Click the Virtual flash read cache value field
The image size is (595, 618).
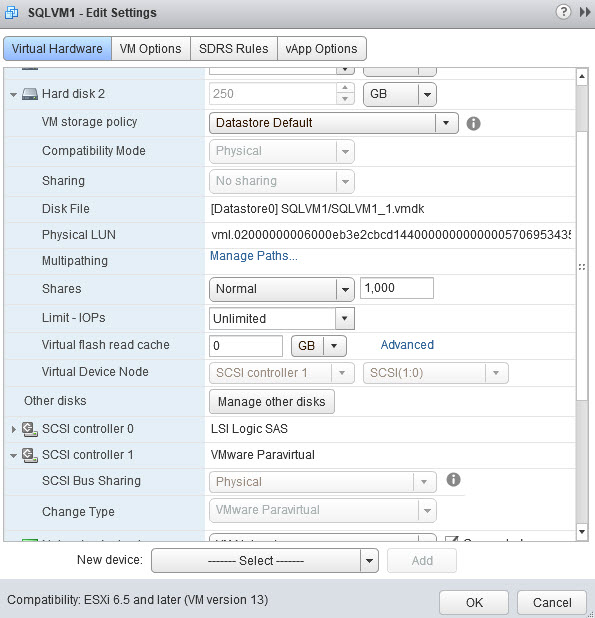[246, 346]
